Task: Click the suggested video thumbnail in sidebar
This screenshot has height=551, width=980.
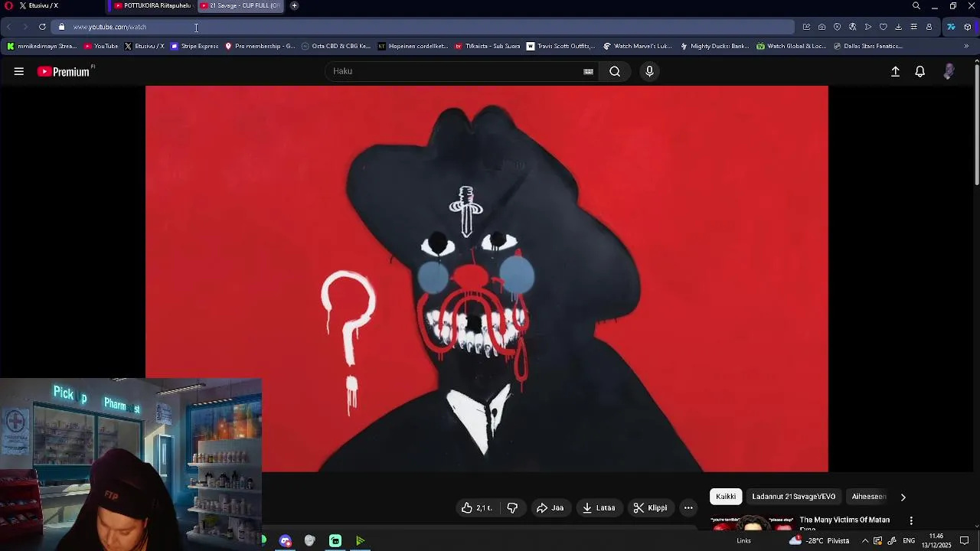Action: point(753,523)
